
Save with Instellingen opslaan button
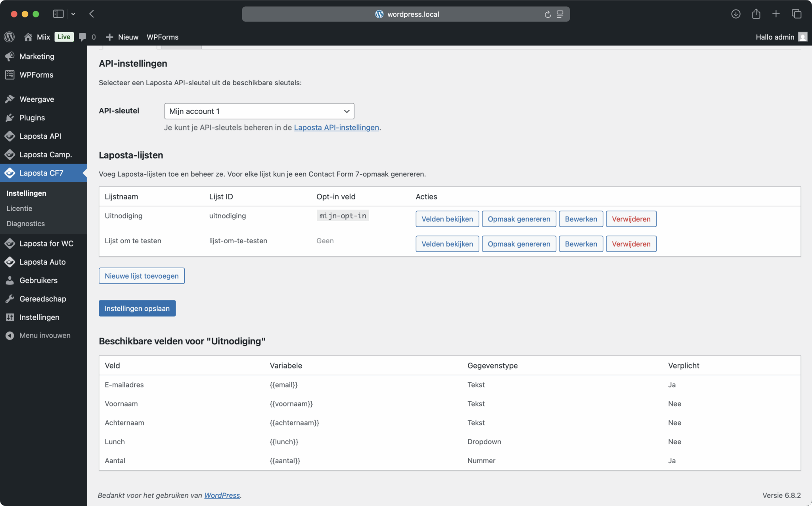137,308
